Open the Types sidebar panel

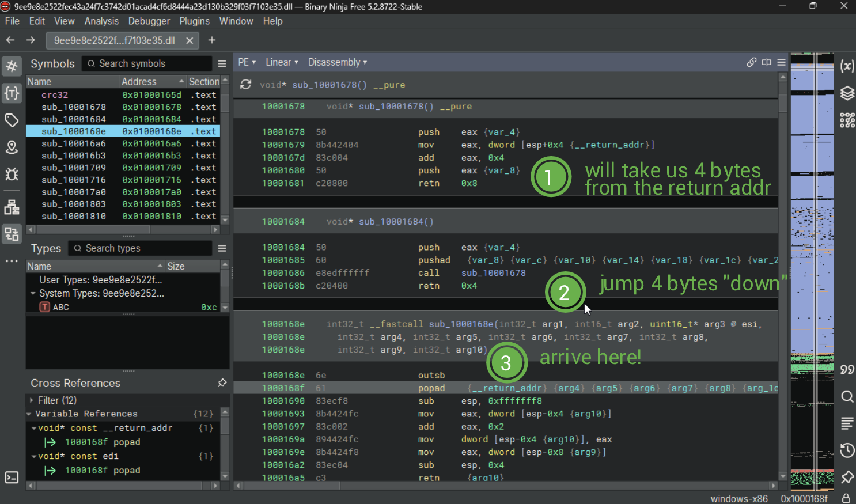pyautogui.click(x=12, y=93)
